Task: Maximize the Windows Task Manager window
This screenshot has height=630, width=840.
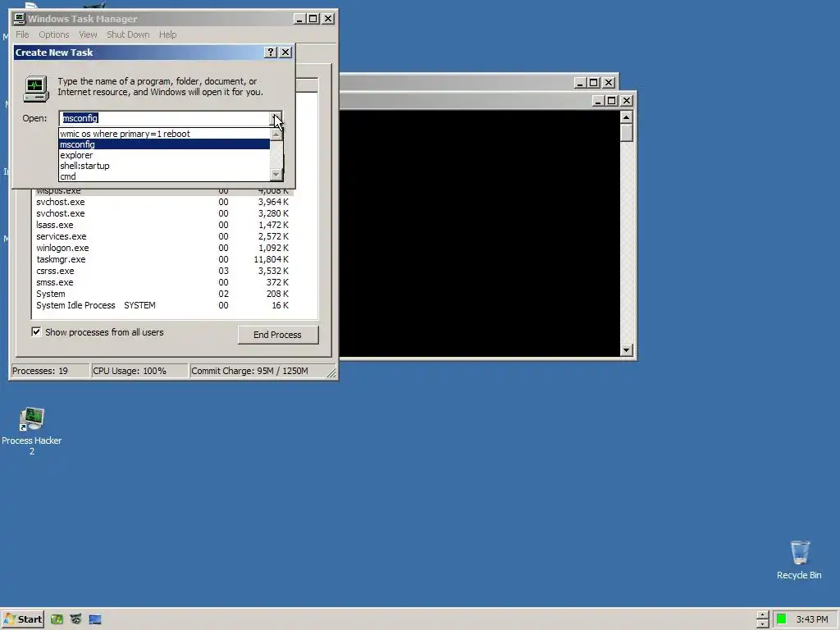Action: click(313, 19)
